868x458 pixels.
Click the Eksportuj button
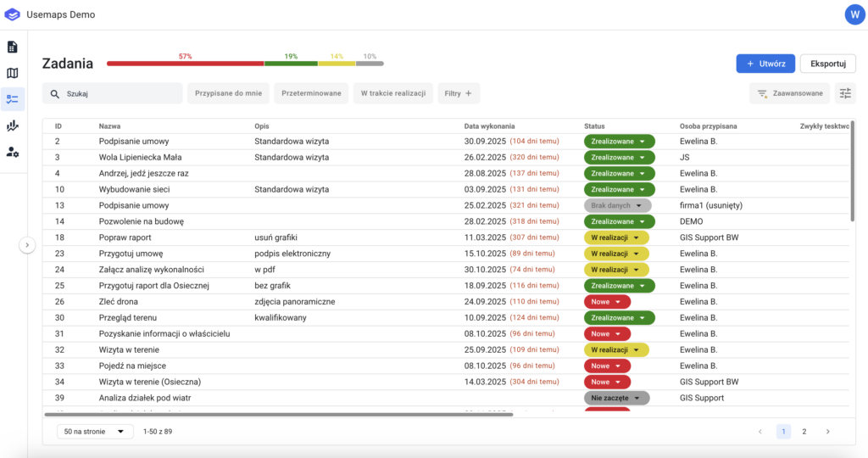point(827,64)
